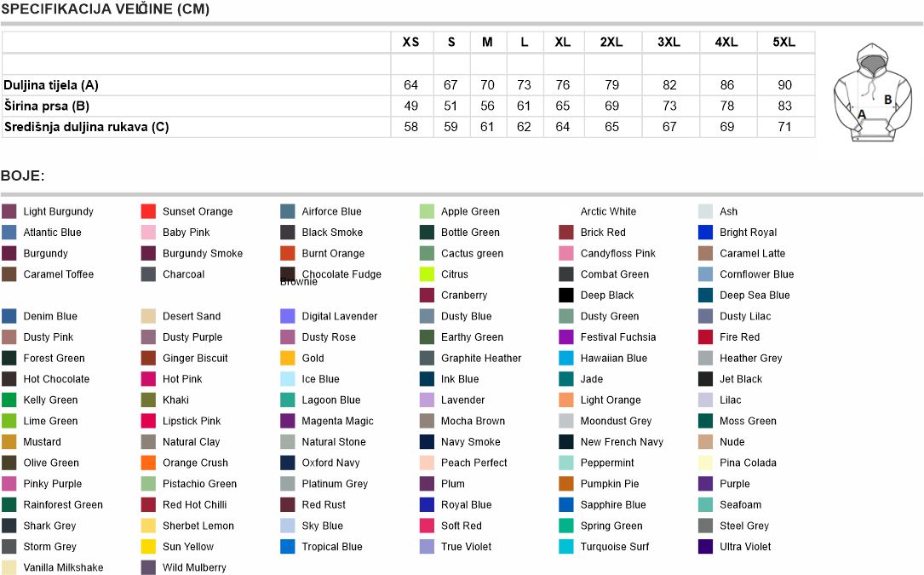Image resolution: width=924 pixels, height=575 pixels.
Task: Click the Wild Mulberry color swatch
Action: pyautogui.click(x=148, y=568)
